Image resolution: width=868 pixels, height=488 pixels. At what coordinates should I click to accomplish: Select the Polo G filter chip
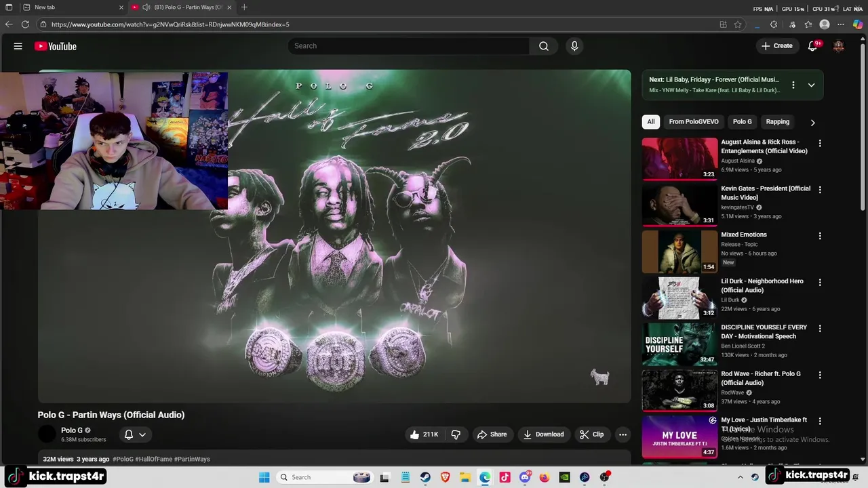coord(742,122)
